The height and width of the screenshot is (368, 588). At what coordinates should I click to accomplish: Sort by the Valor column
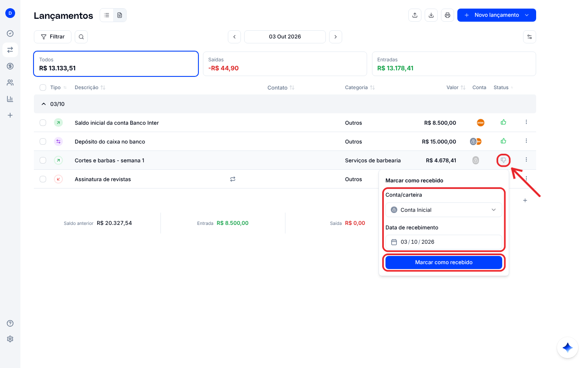pyautogui.click(x=456, y=88)
